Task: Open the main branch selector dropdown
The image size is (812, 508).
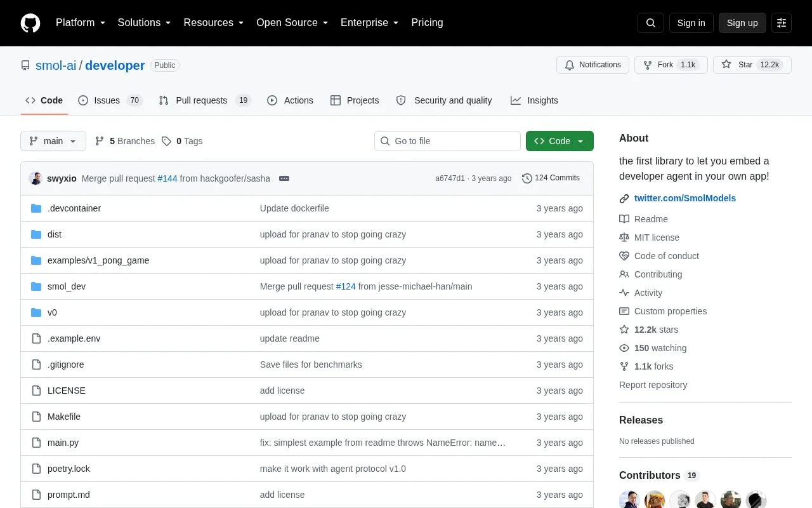Action: (x=53, y=141)
